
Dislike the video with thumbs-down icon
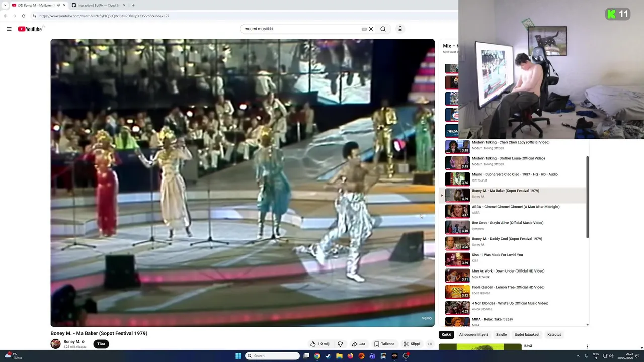pos(340,344)
